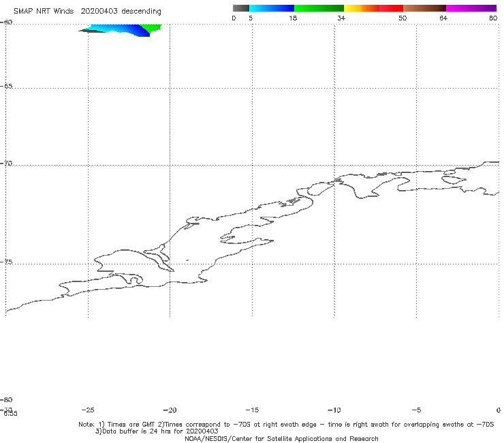Click the "-65" latitude label
Image resolution: width=504 pixels, height=443 pixels.
point(6,87)
